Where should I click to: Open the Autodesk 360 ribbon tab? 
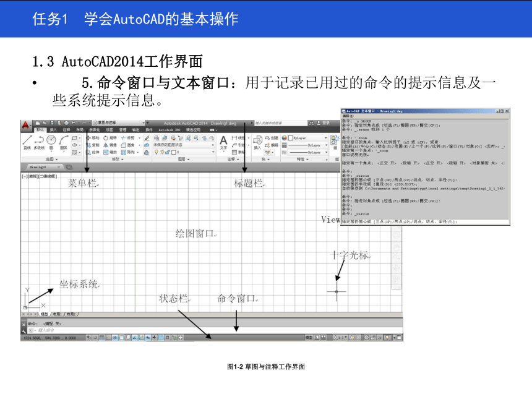(x=169, y=130)
